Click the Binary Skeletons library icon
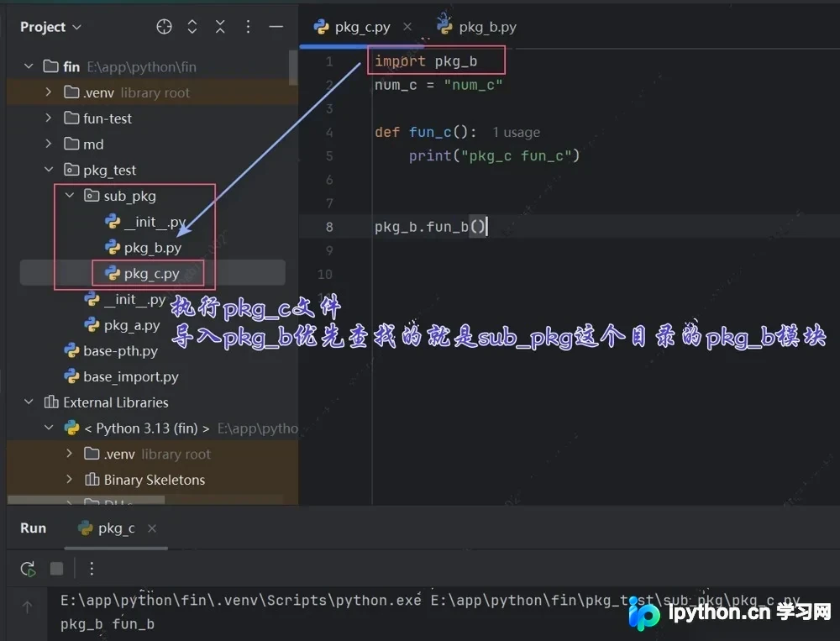The height and width of the screenshot is (641, 840). [x=92, y=479]
